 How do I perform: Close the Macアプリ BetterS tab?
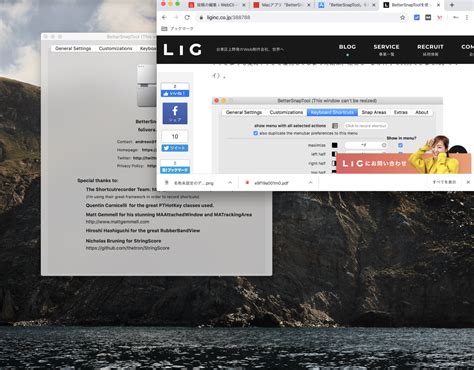[309, 5]
